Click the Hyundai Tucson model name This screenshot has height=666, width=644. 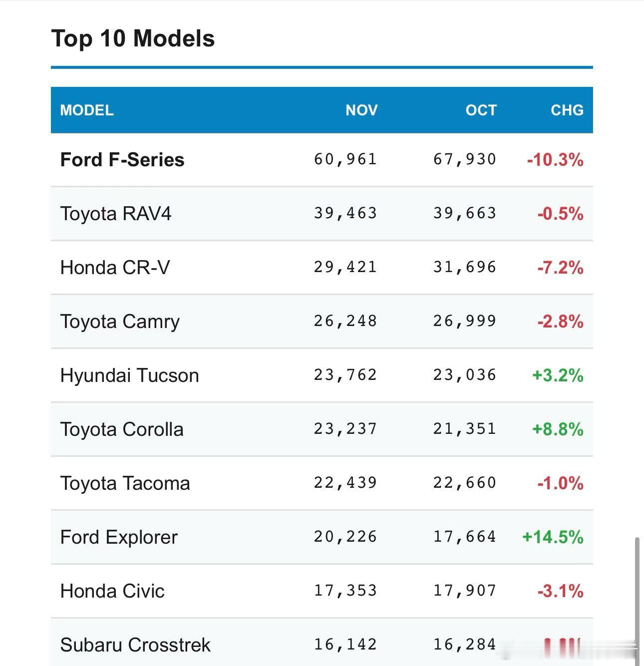pos(129,375)
